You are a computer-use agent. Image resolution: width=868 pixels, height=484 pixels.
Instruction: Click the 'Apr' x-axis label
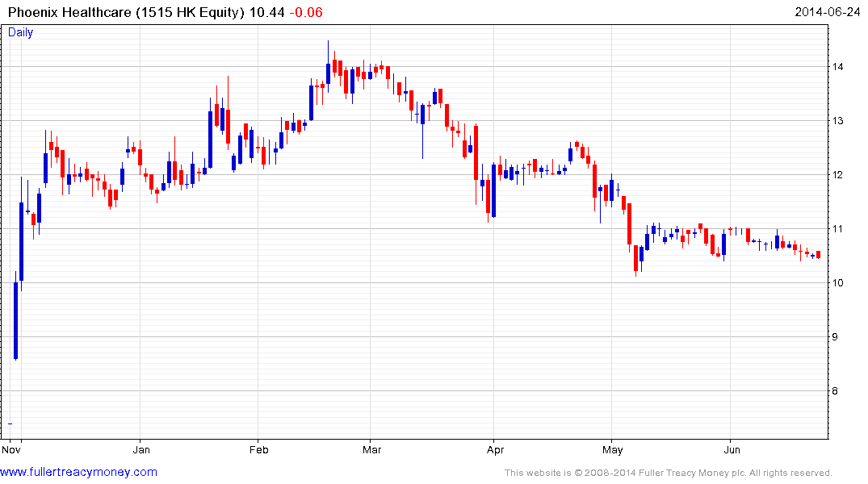click(495, 449)
